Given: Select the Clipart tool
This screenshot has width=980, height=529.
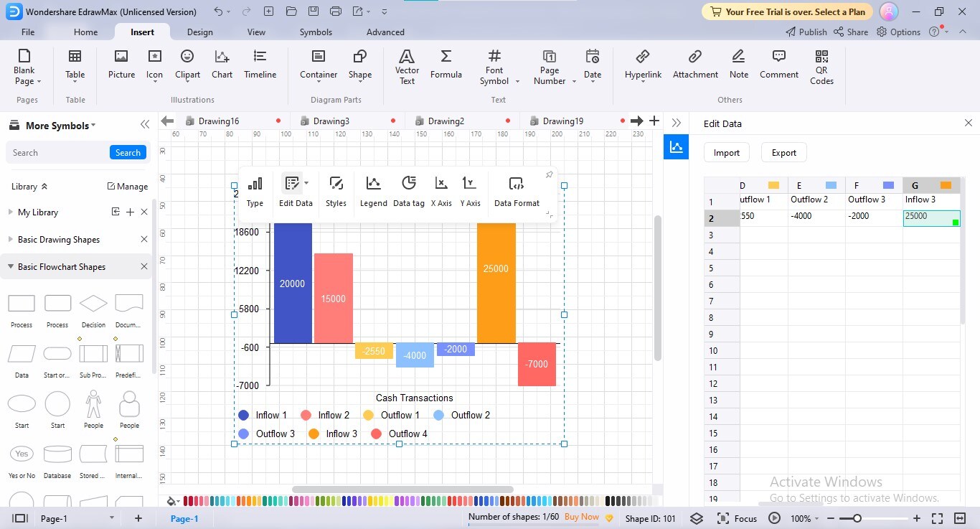Looking at the screenshot, I should [x=187, y=65].
